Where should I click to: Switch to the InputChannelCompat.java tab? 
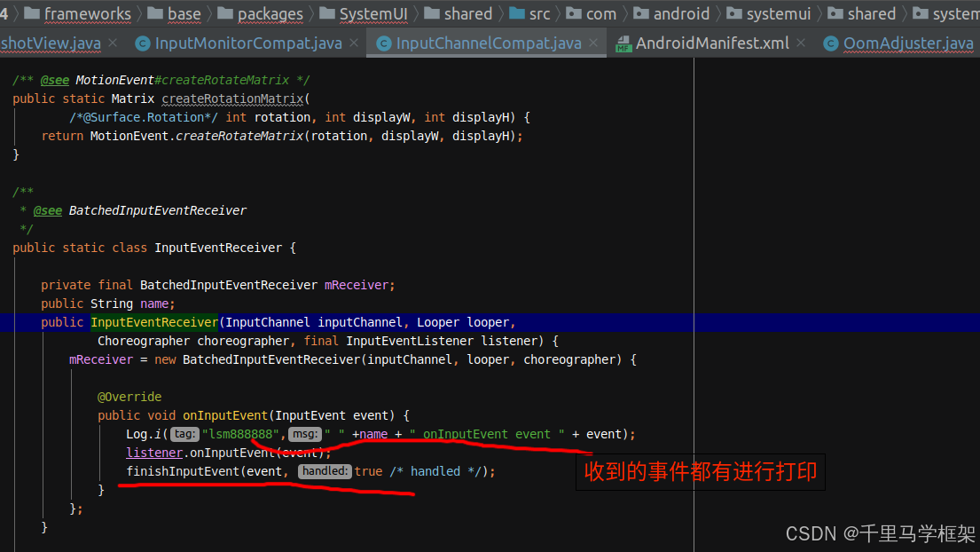tap(488, 43)
